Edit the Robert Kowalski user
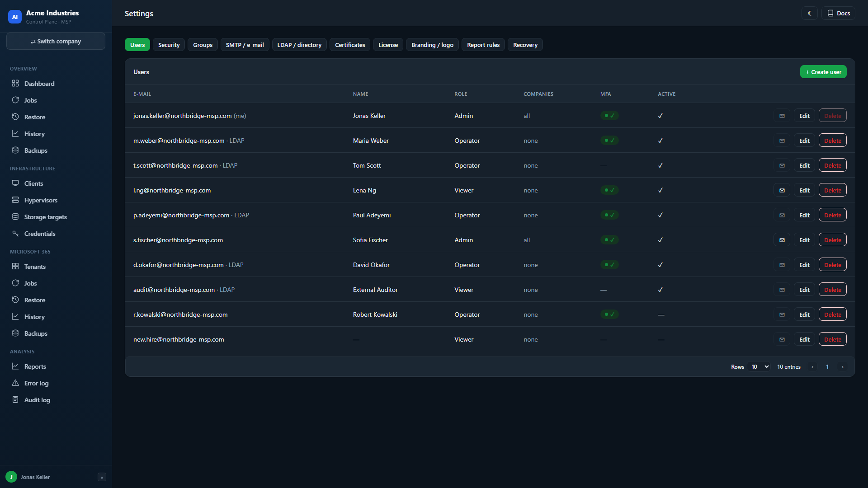868x488 pixels. (x=804, y=314)
